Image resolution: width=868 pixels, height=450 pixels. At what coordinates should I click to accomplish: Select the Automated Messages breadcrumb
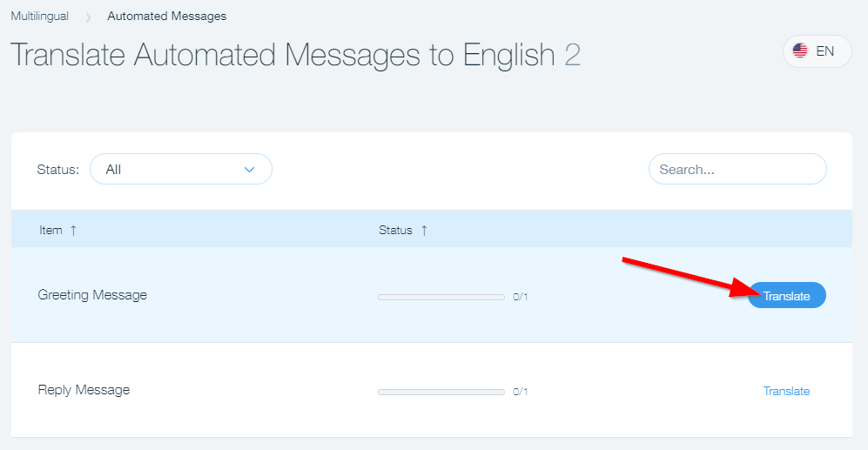tap(167, 16)
